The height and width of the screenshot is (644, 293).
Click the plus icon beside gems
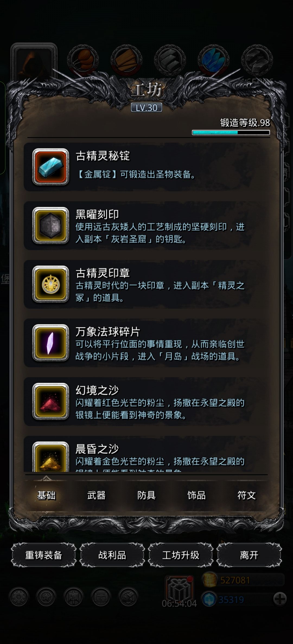[x=280, y=599]
